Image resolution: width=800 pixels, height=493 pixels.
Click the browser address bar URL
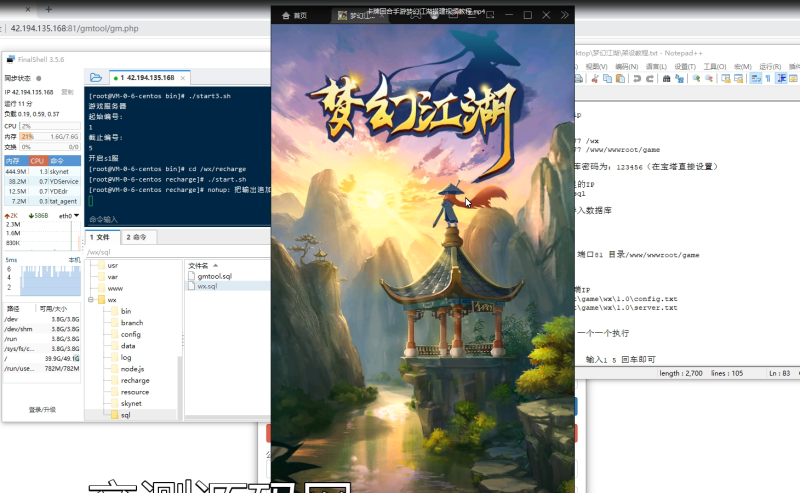pyautogui.click(x=74, y=29)
